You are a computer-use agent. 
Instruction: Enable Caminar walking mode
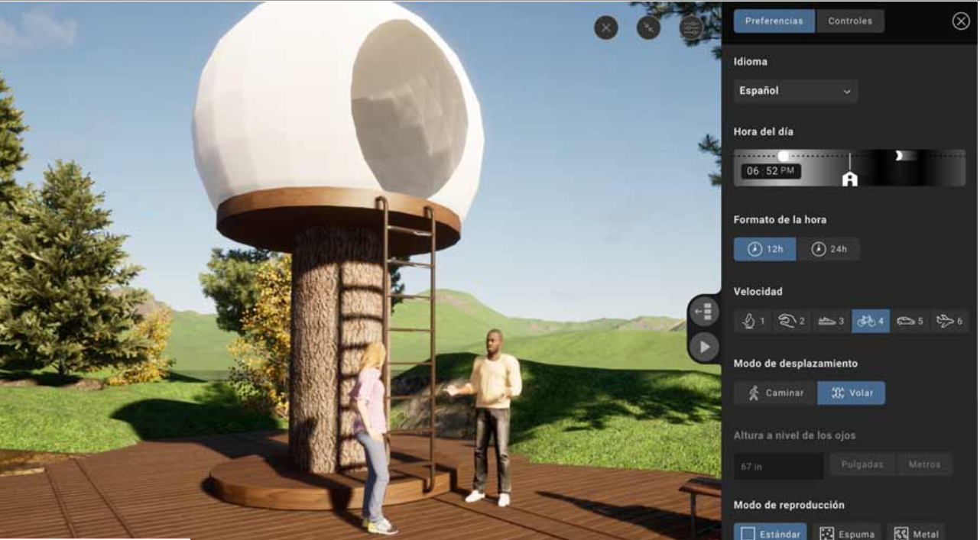(776, 393)
